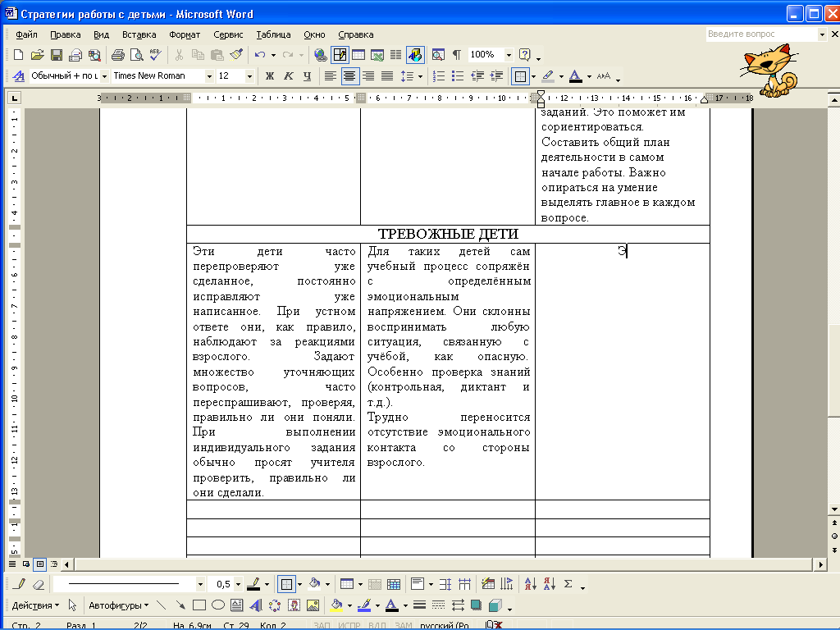Insert a hyperlink with globe icon
840x630 pixels.
[321, 55]
